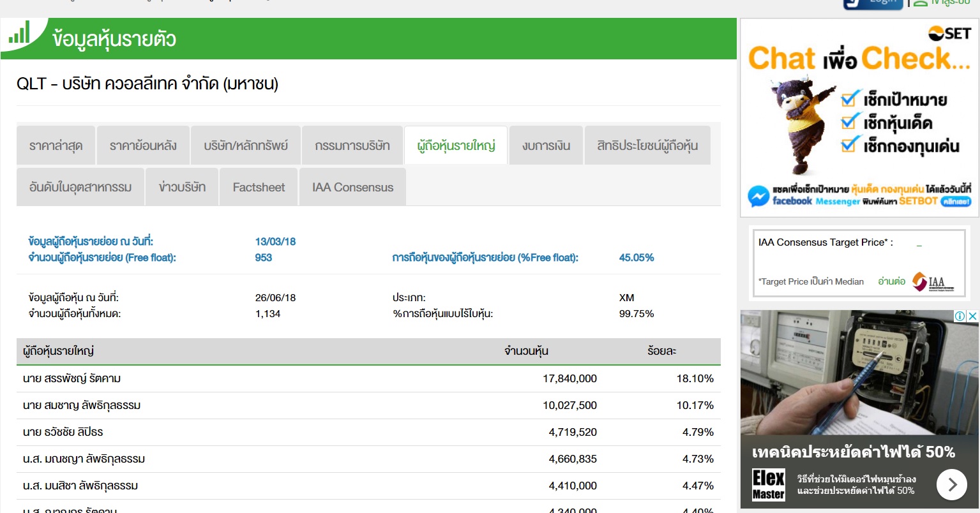The image size is (980, 513).
Task: Select shareholder นาย สรรพัชญ์ รัตคาม
Action: click(72, 378)
